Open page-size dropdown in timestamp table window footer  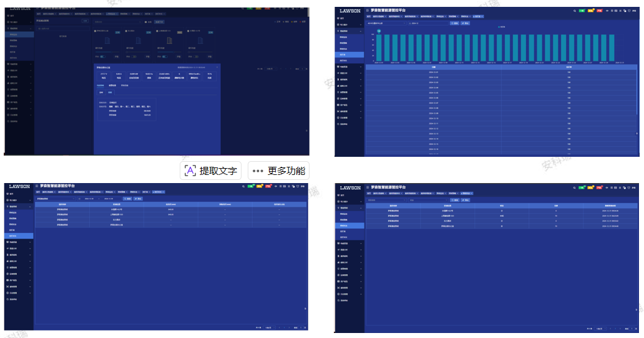pos(600,329)
